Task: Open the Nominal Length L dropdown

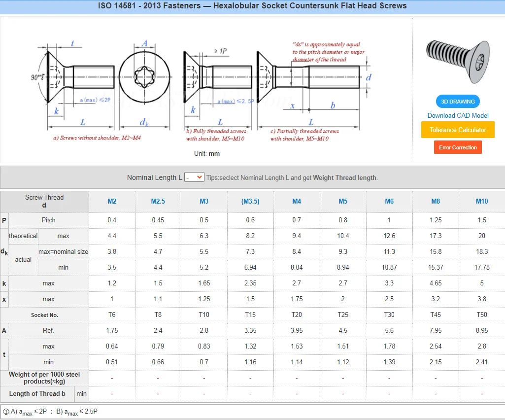Action: pyautogui.click(x=194, y=176)
